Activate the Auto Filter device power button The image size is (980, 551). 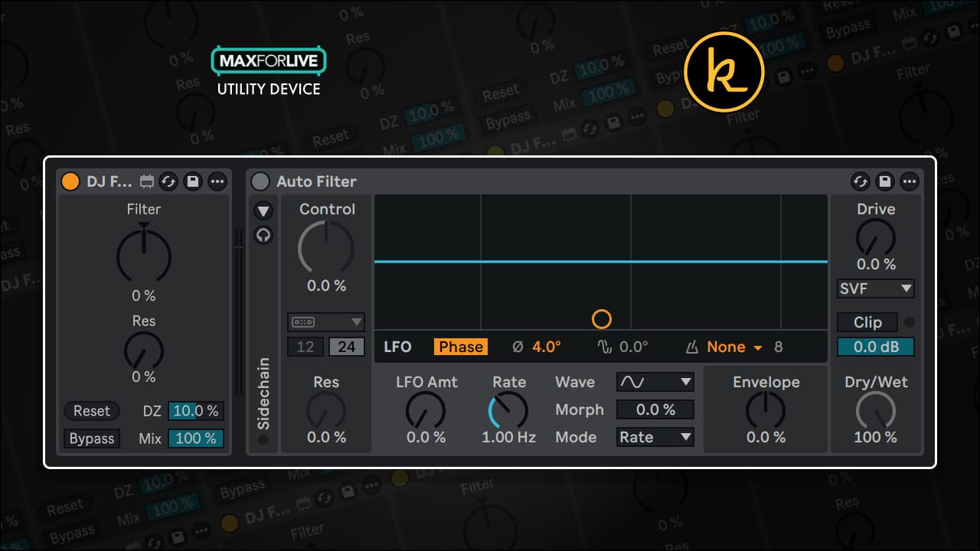[x=261, y=181]
